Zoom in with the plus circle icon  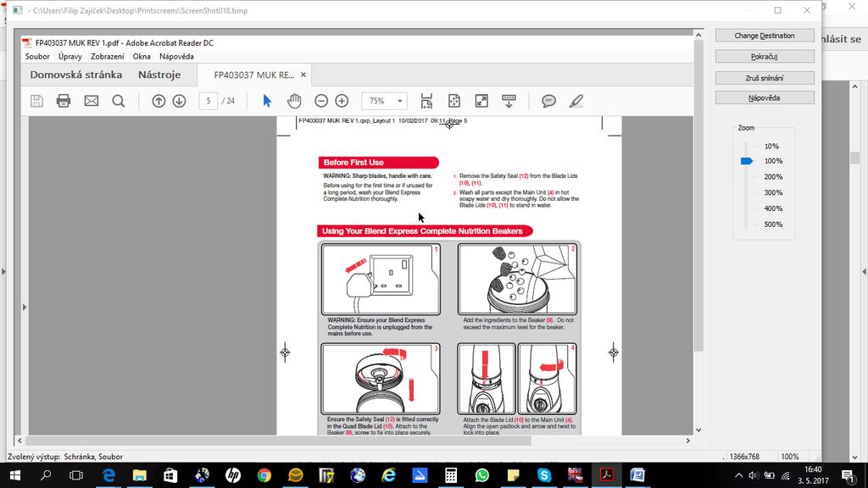point(342,101)
